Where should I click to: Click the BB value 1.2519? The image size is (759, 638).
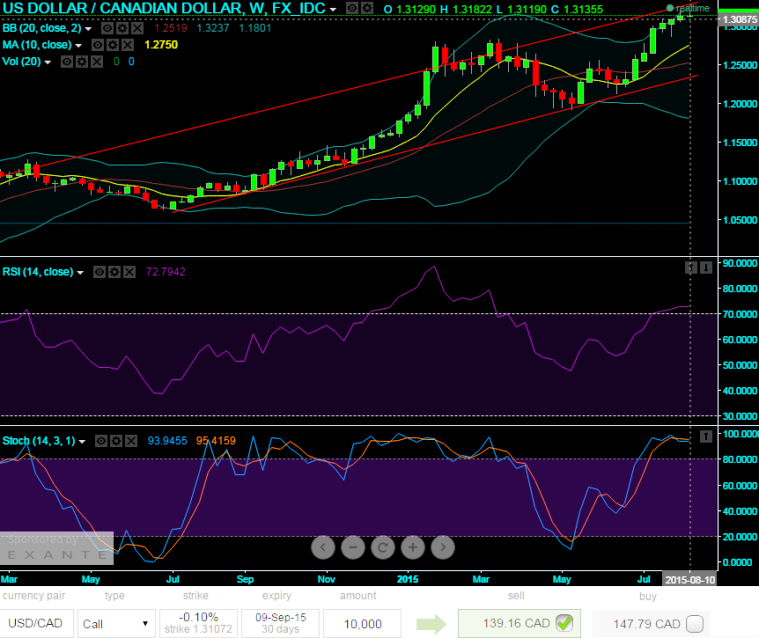click(171, 28)
